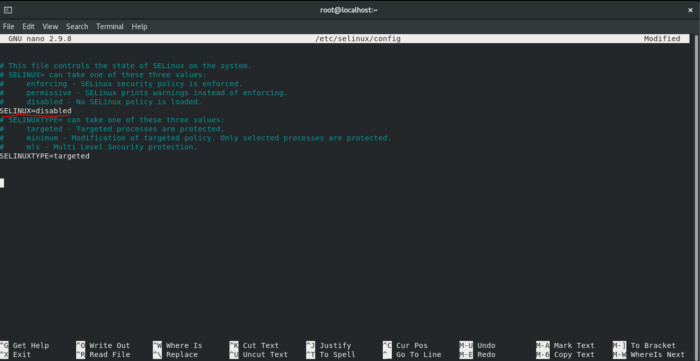Click the Undo shortcut label
Viewport: 700px width, 361px height.
(x=486, y=345)
